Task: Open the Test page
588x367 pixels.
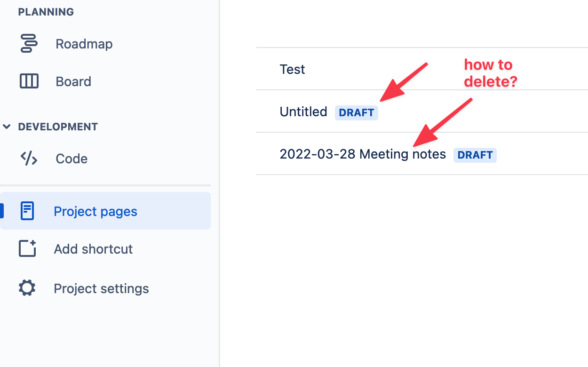Action: (292, 69)
